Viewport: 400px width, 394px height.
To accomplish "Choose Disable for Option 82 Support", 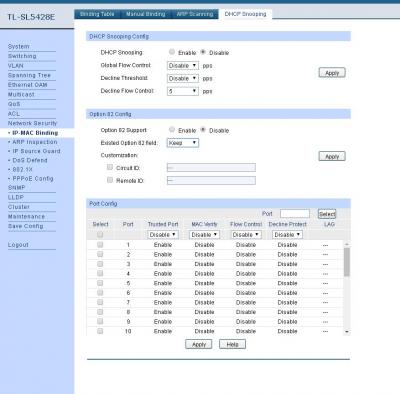I will (x=203, y=130).
